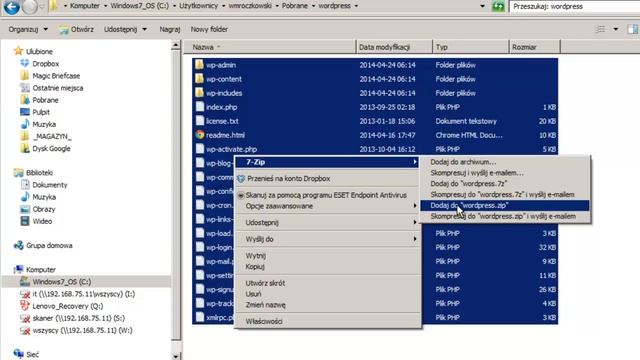Screen dimensions: 640x360
Task: Select license.txt file name
Action: [x=222, y=121]
